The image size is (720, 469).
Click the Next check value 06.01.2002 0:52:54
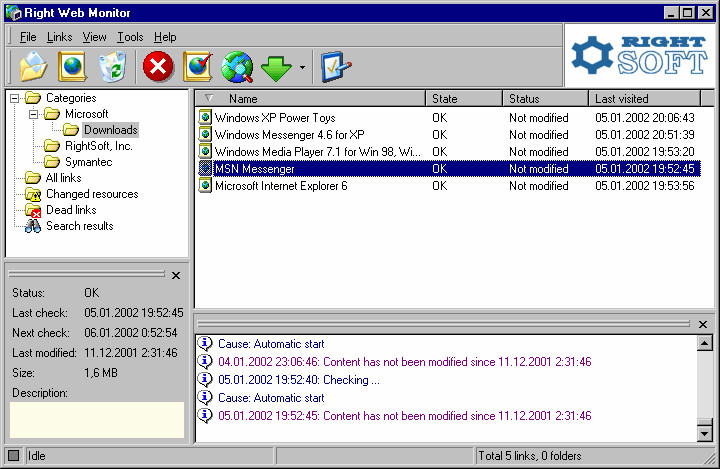coord(130,333)
